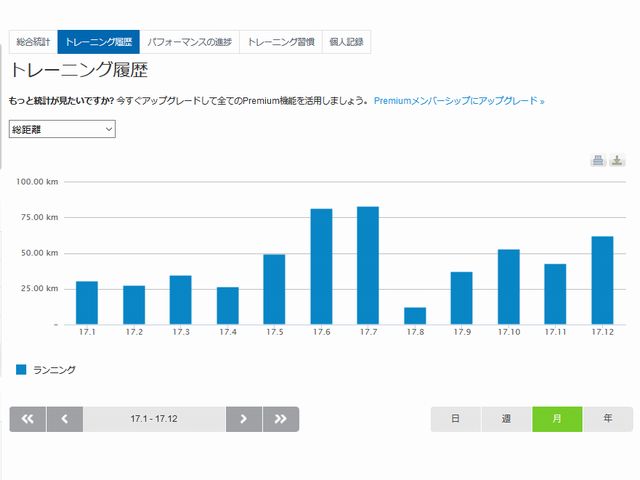Select the 月 (month) view button
Viewport: 640px width, 480px height.
(557, 419)
